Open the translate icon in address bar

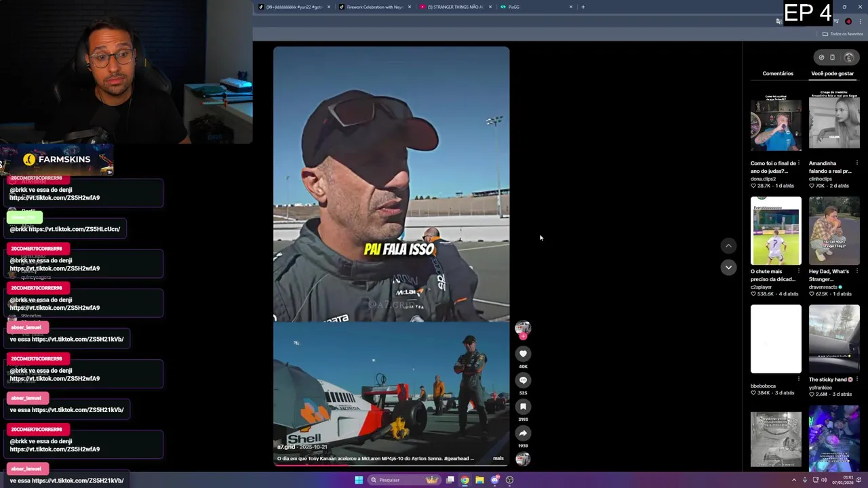(778, 22)
